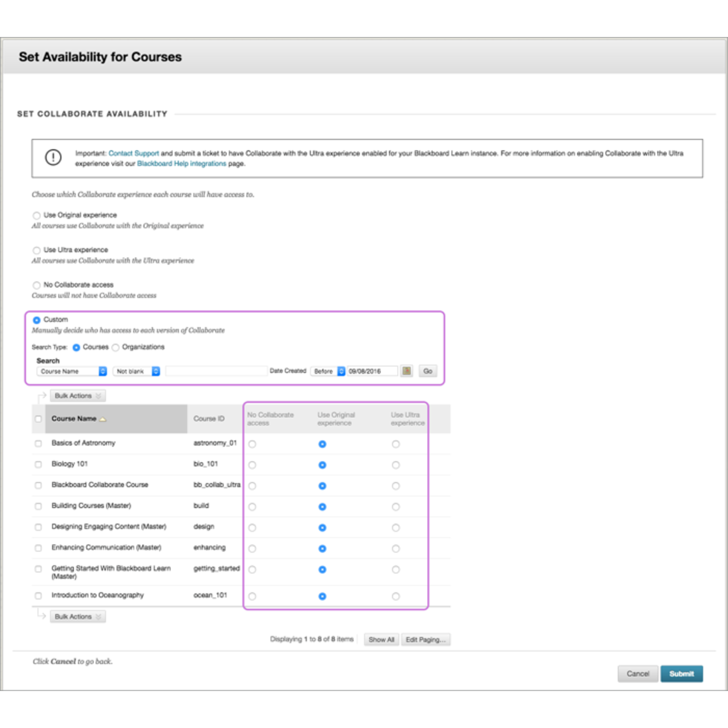Image resolution: width=728 pixels, height=728 pixels.
Task: Click Show All to display all items
Action: [x=381, y=639]
